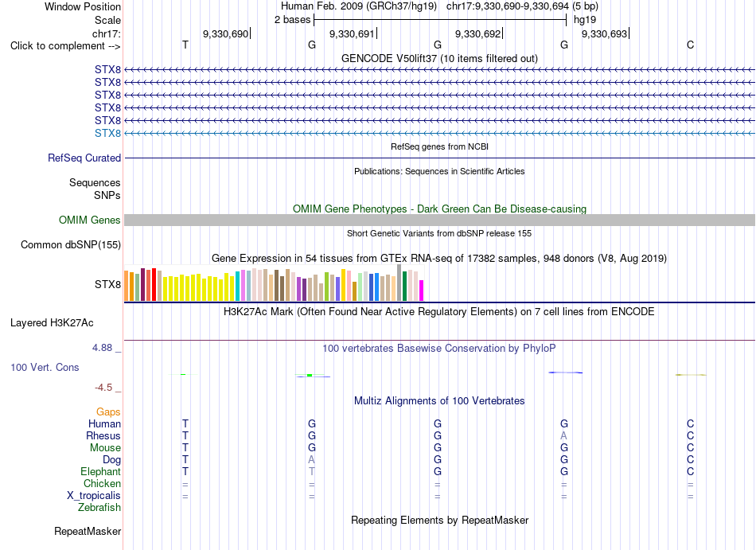The image size is (756, 550).
Task: Click the faded A base in the Rhesus row
Action: (x=563, y=435)
